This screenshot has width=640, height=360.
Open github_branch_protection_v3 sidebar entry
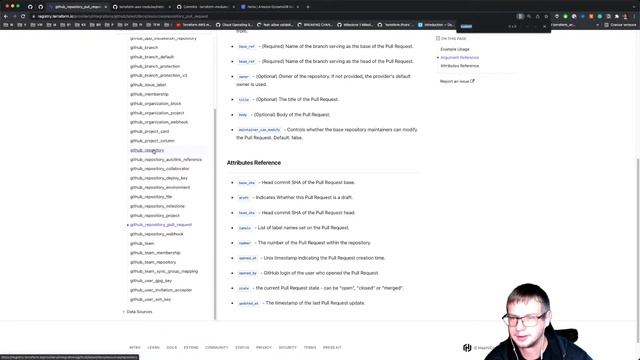[158, 76]
